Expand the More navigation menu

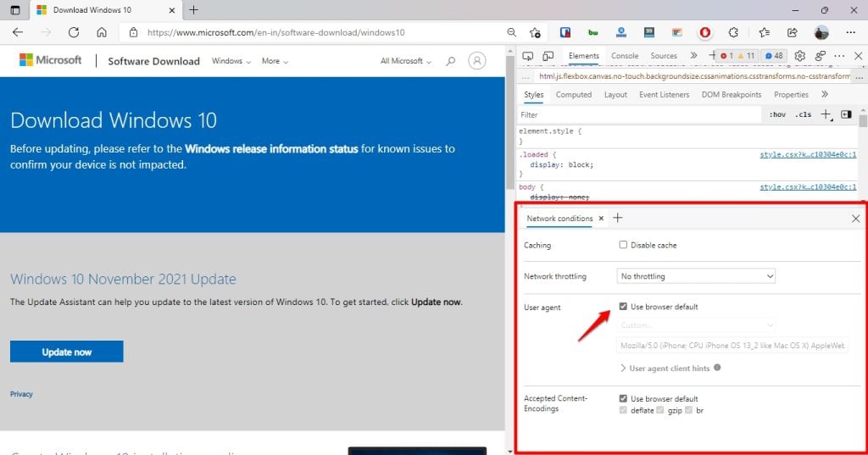275,61
